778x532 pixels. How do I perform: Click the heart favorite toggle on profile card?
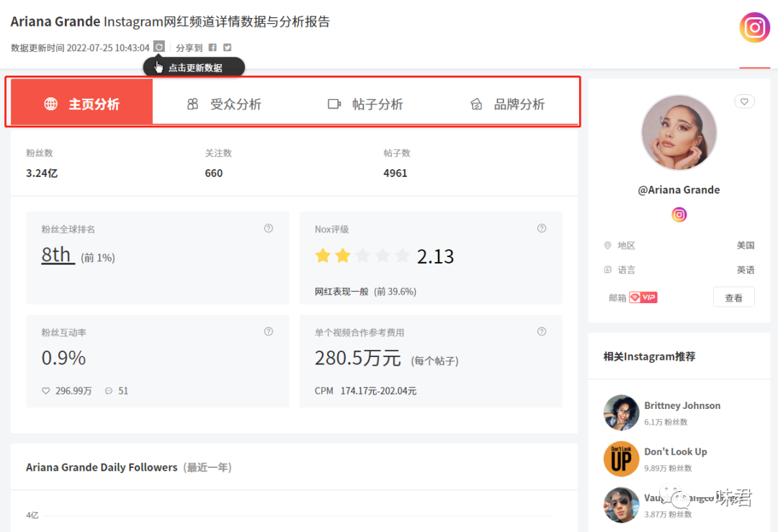click(744, 102)
